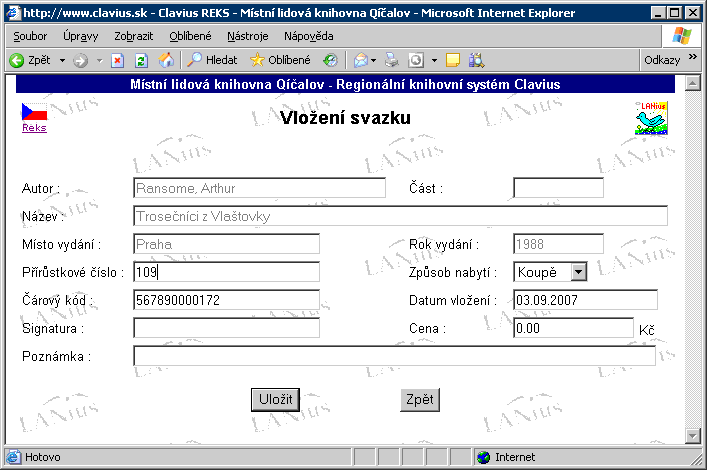Click the Zpět form button
This screenshot has width=707, height=470.
tap(420, 400)
